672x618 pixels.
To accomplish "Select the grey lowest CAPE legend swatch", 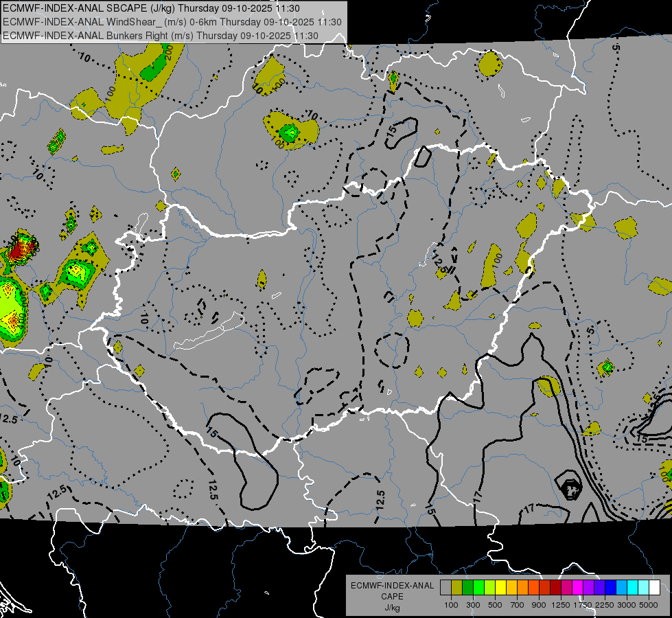I will [x=445, y=587].
